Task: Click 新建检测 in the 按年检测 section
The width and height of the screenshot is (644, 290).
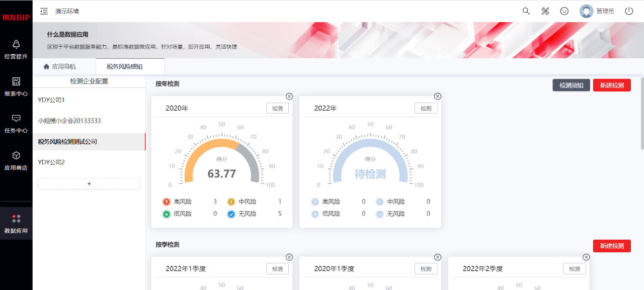Action: click(x=612, y=85)
